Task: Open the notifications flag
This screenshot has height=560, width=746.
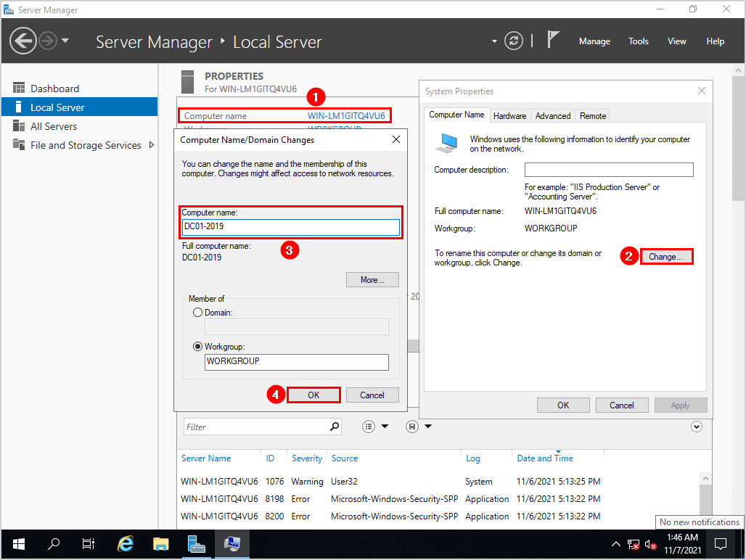Action: (552, 39)
